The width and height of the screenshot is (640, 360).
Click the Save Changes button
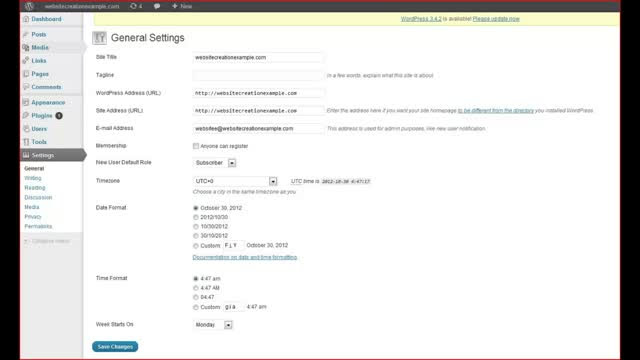[115, 347]
